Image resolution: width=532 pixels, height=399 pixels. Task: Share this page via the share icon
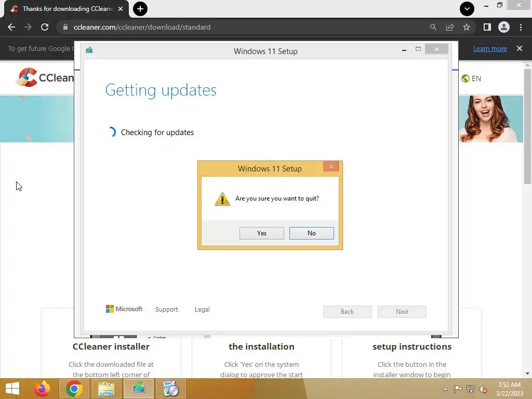[450, 27]
